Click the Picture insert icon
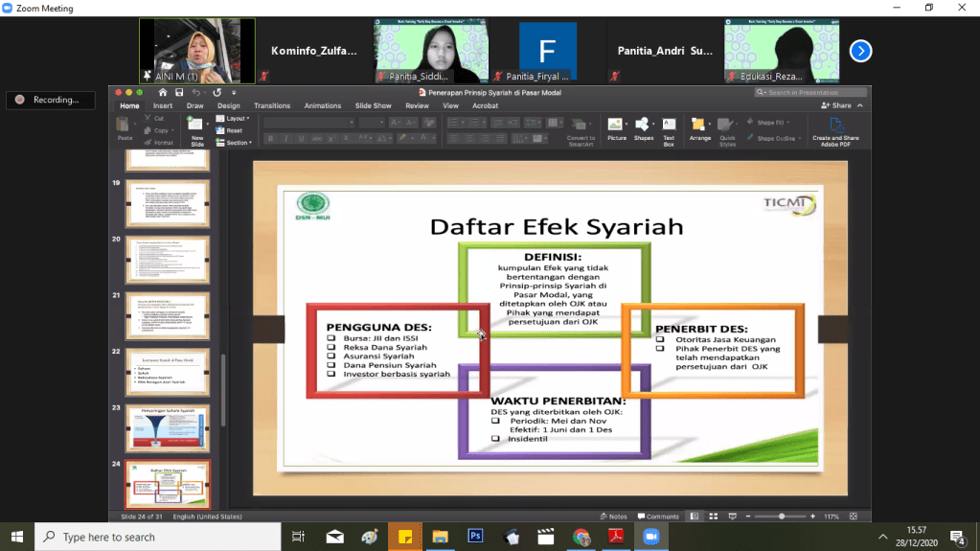980x551 pixels. click(616, 126)
